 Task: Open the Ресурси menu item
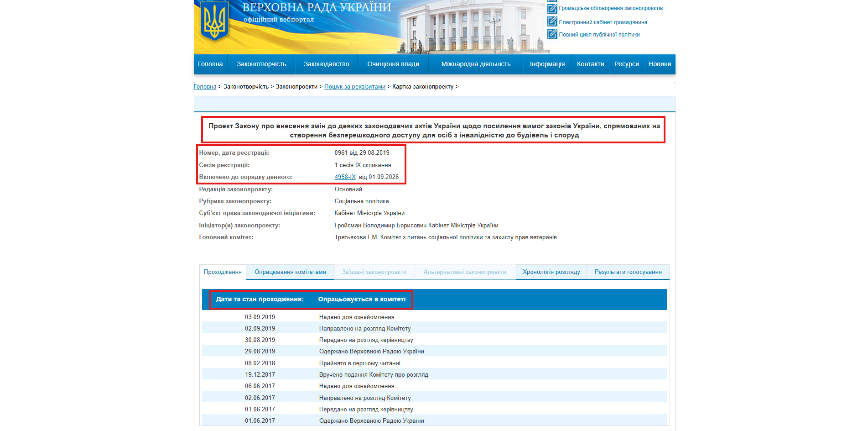627,64
